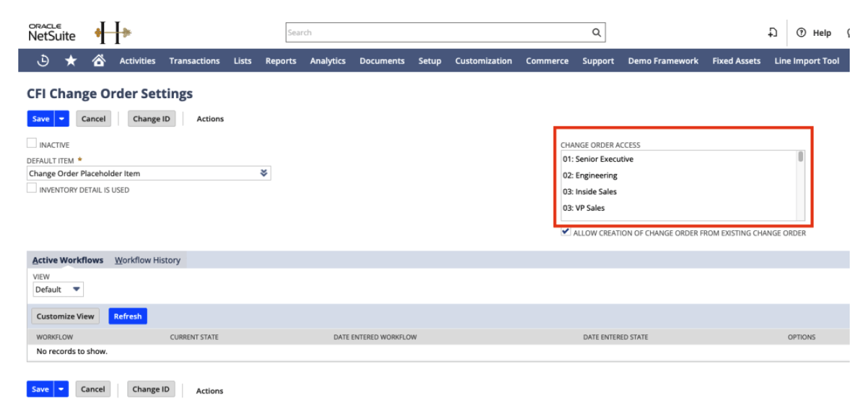Screen dimensions: 868x409
Task: Open the Fixed Assets menu
Action: (737, 61)
